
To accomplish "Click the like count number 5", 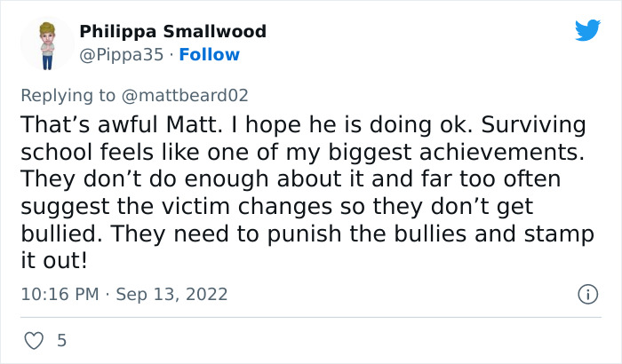I will click(61, 340).
